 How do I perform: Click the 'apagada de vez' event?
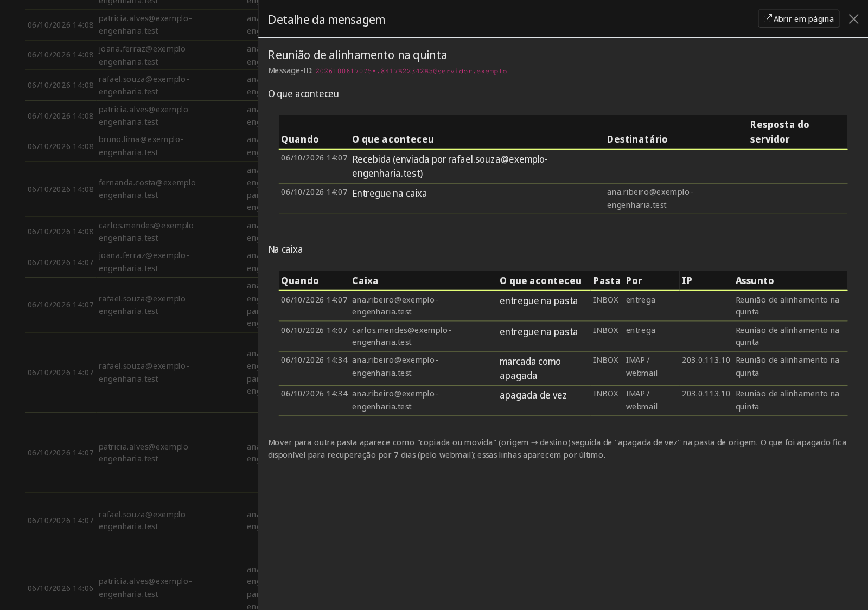[533, 395]
